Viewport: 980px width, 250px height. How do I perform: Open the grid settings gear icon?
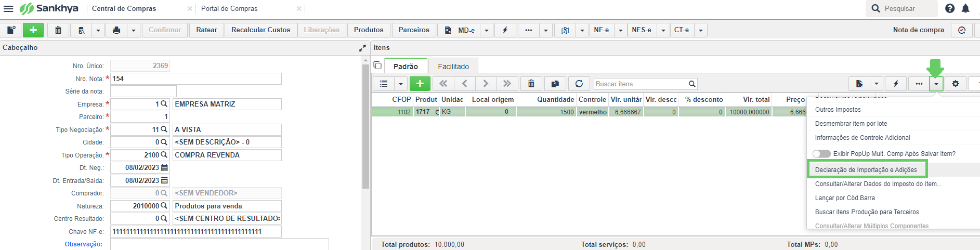coord(956,84)
